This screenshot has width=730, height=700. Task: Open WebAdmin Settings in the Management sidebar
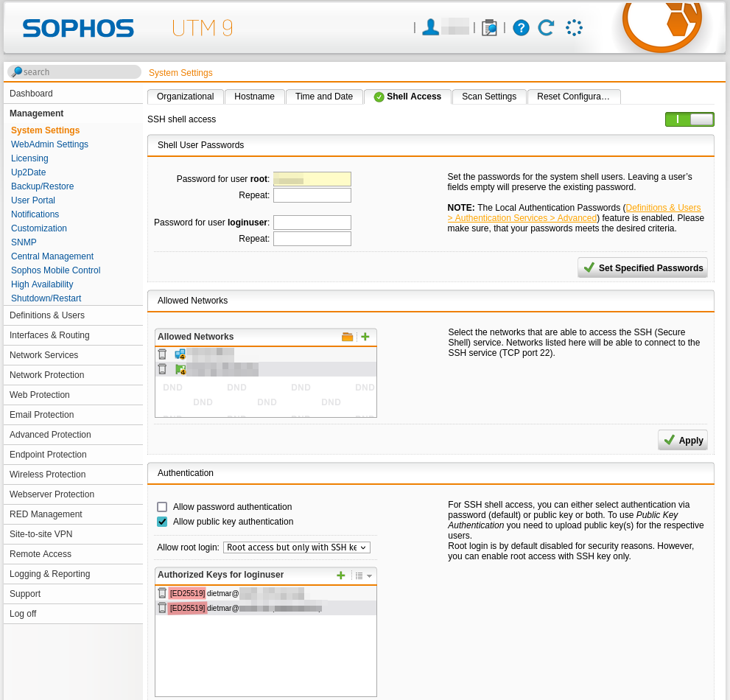click(x=49, y=144)
